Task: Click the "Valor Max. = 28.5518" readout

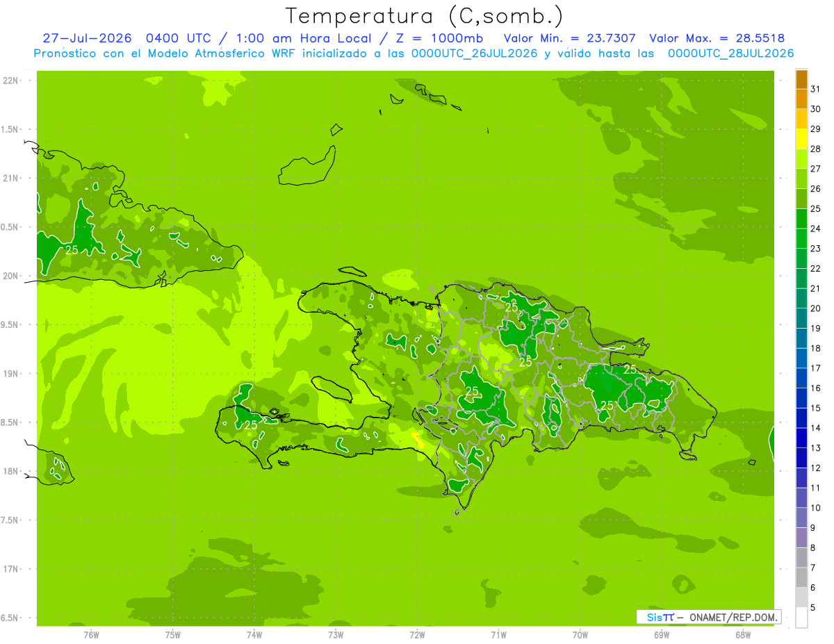Action: pos(717,38)
